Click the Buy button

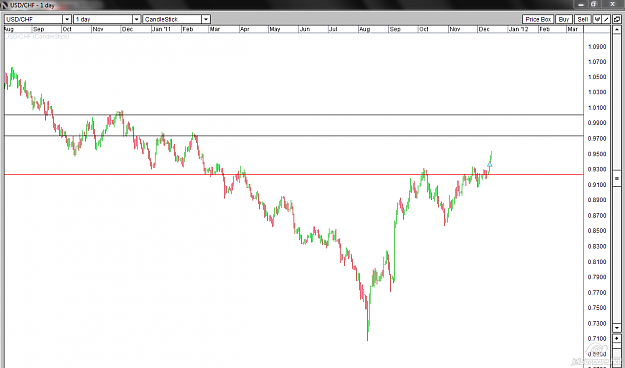(x=564, y=19)
